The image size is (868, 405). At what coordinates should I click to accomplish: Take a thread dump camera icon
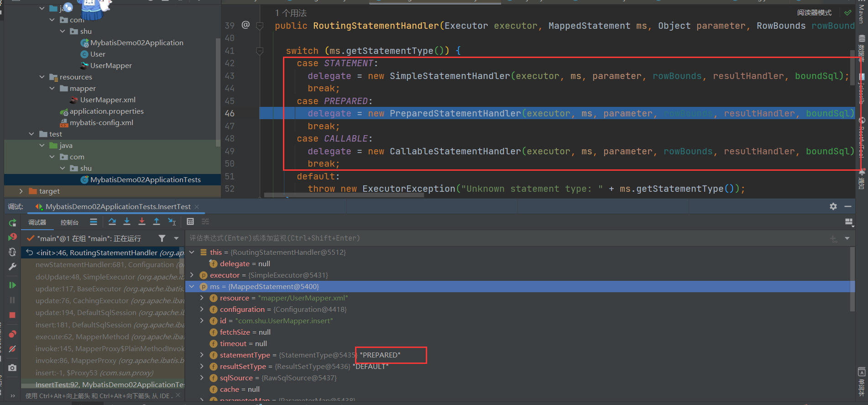12,368
